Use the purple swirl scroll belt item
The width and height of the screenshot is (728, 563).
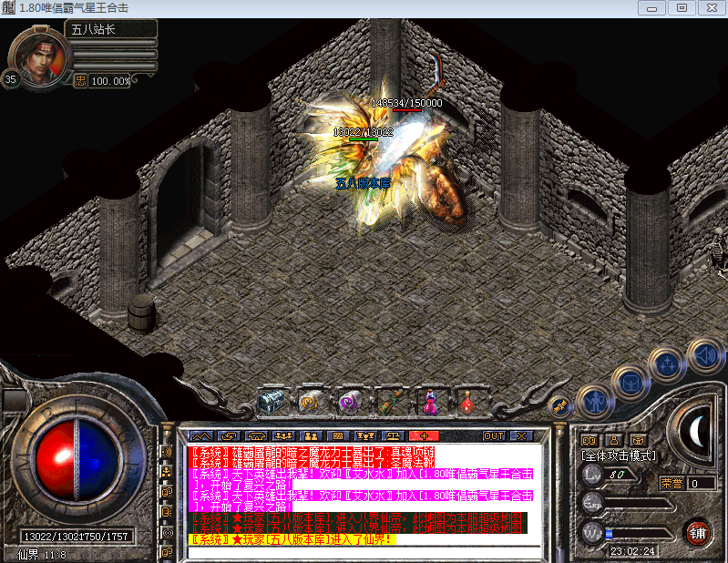(350, 401)
